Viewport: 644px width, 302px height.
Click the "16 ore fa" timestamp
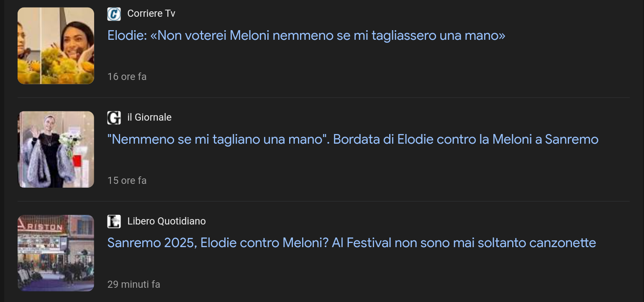127,77
